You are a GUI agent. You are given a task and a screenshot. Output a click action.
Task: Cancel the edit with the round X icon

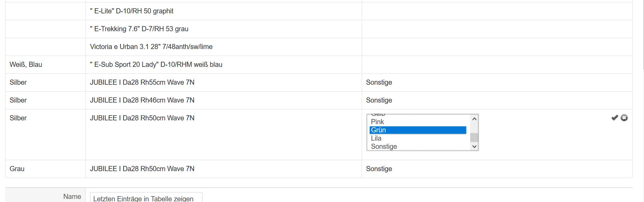[624, 118]
